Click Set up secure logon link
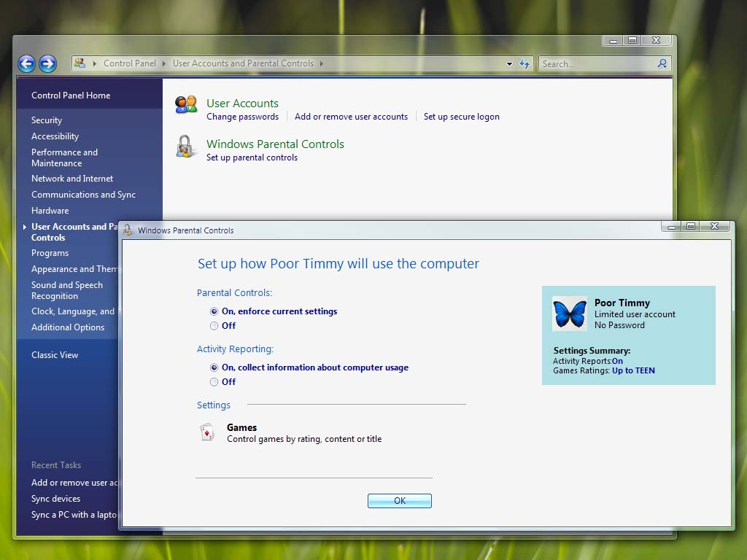Screen dimensions: 747x560 click(462, 117)
